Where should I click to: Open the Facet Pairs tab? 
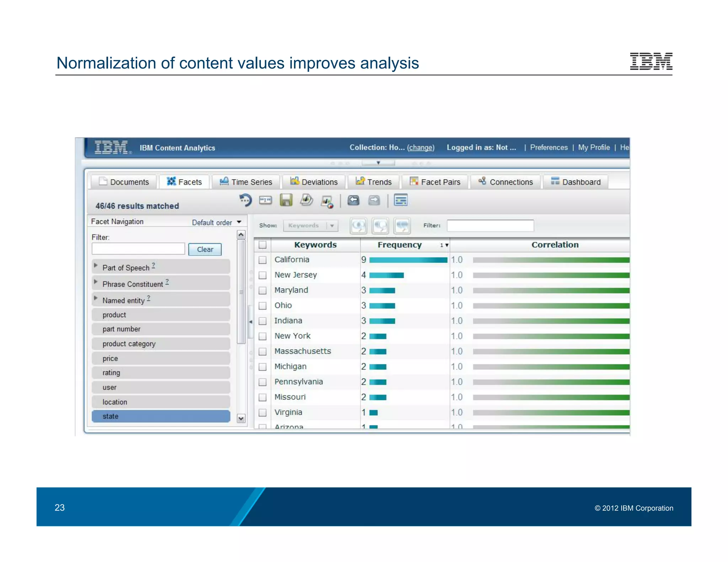(435, 182)
